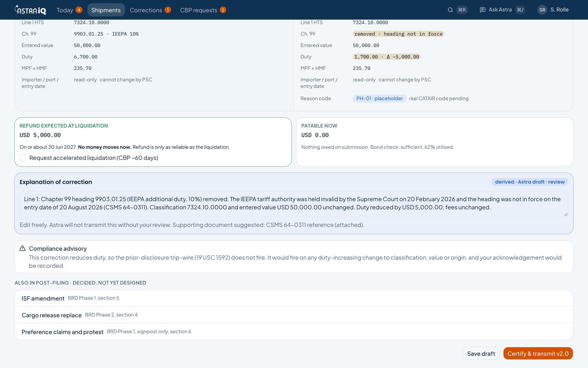
Task: Click the ⌘K shortcut chip
Action: coord(462,10)
